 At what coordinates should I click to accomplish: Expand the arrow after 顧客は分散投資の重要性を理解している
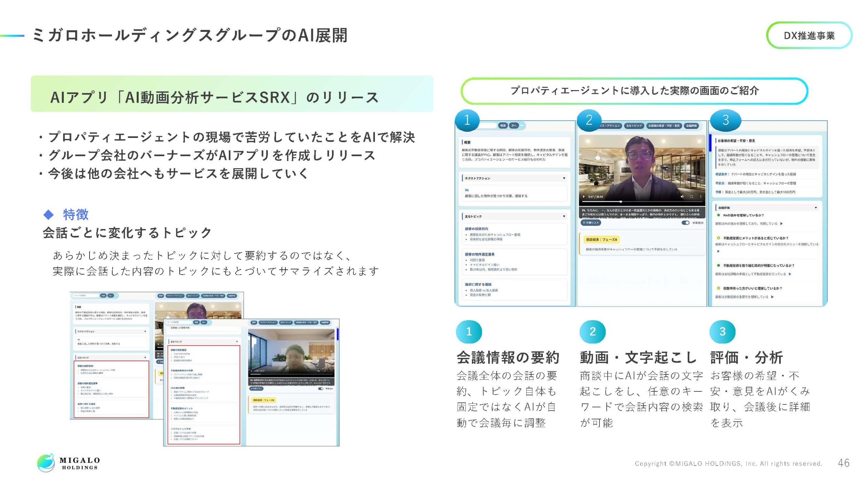(772, 297)
